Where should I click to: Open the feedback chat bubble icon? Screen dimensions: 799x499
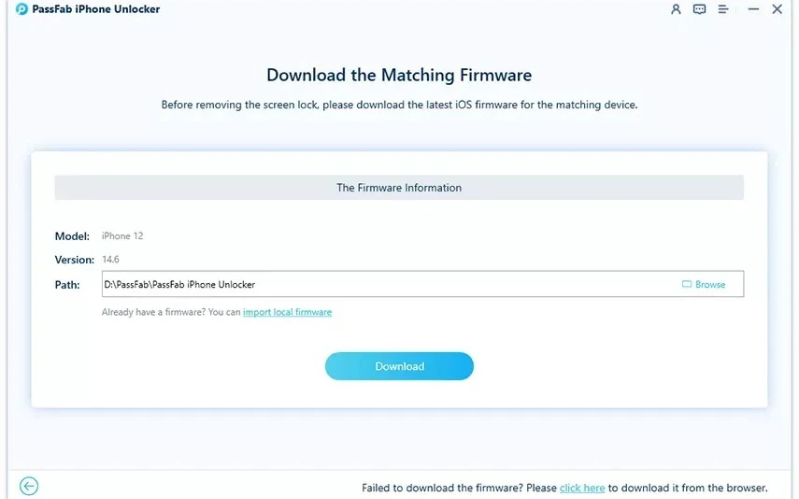click(x=699, y=9)
